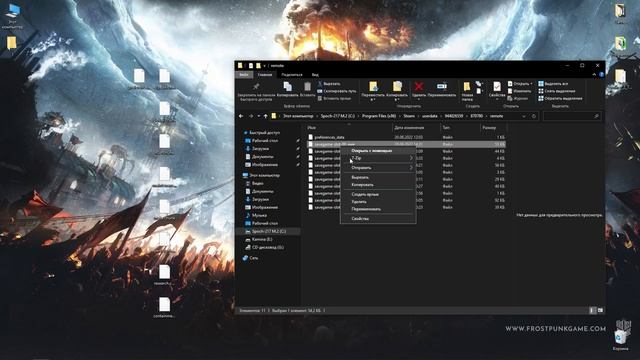Click the Explorer search field
This screenshot has width=640, height=360.
tap(571, 116)
